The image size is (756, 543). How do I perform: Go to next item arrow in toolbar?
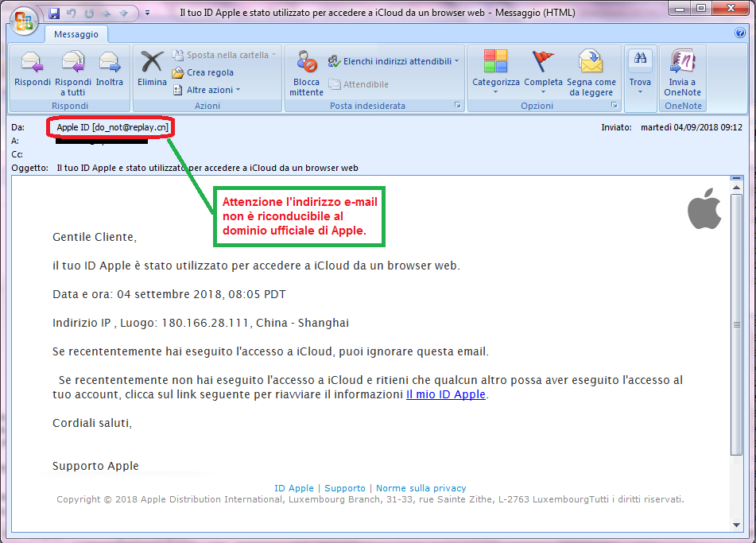pos(124,14)
